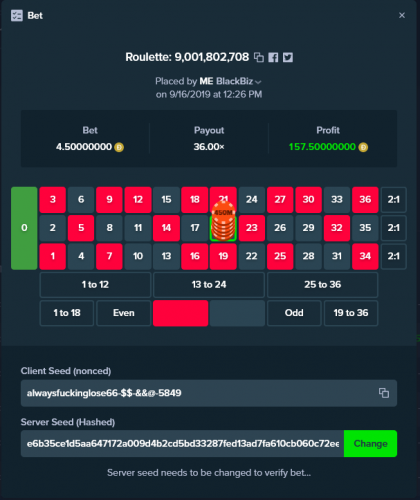Share bet on Facebook icon
The height and width of the screenshot is (500, 420).
273,57
